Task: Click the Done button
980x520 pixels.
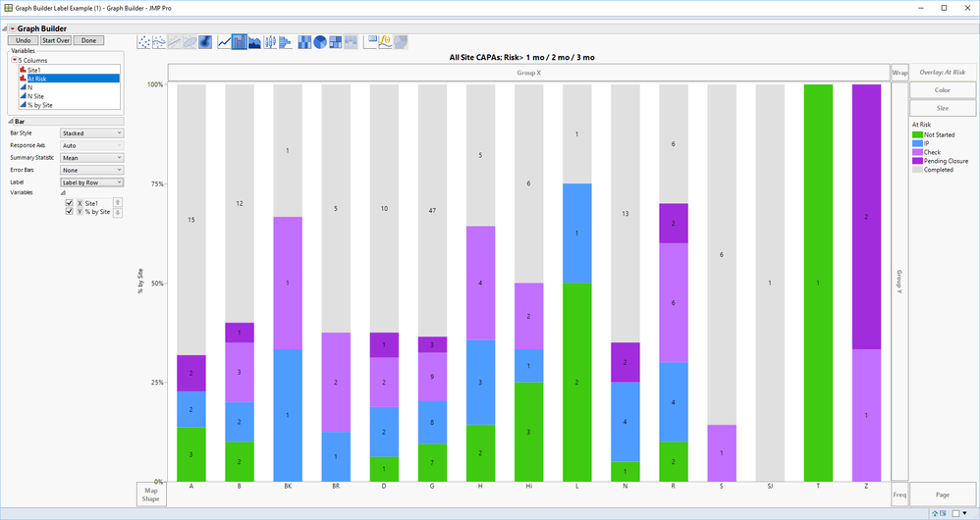Action: point(88,40)
